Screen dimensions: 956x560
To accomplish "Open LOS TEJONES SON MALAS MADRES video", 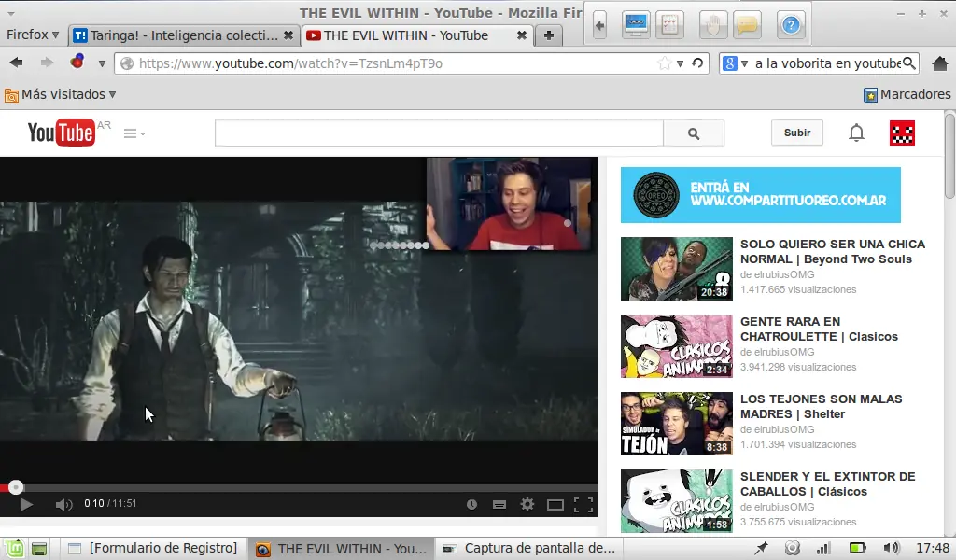I will click(821, 406).
